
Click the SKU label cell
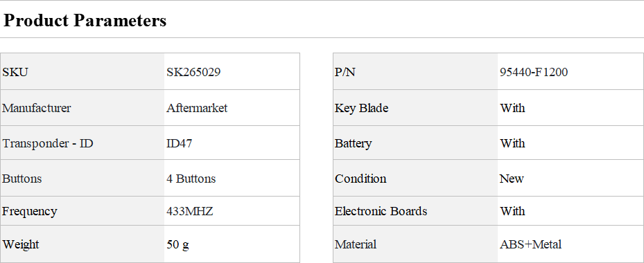pos(82,71)
